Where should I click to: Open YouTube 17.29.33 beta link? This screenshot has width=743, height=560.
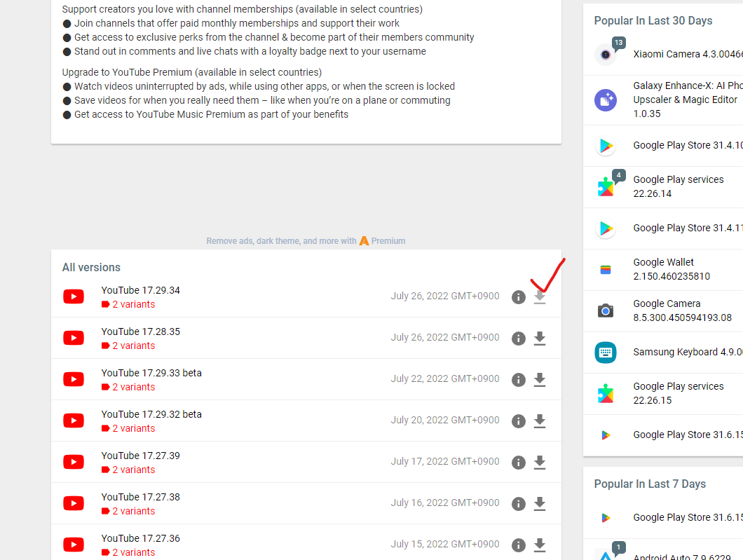[x=151, y=373]
